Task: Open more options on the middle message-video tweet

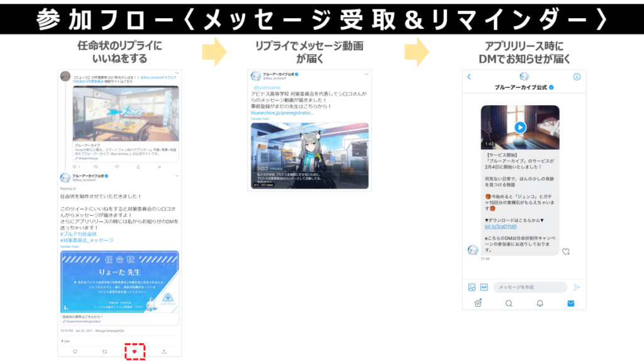Action: [x=367, y=74]
